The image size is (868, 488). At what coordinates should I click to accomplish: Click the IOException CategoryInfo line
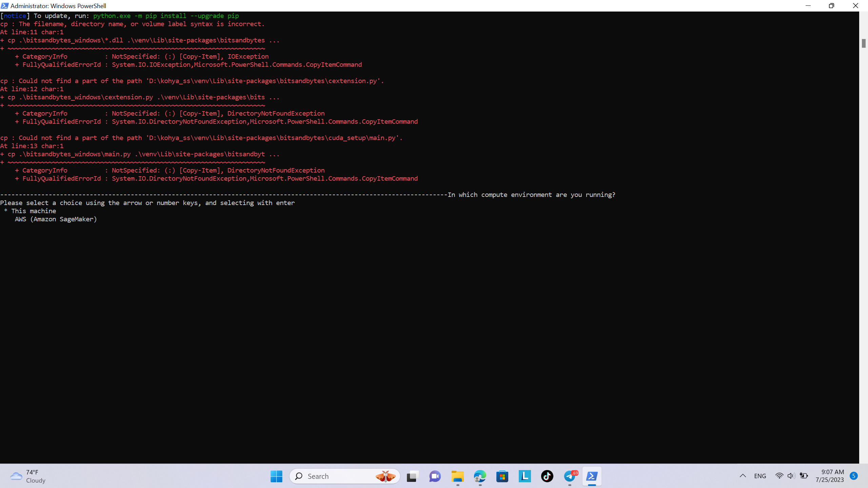[x=142, y=57]
